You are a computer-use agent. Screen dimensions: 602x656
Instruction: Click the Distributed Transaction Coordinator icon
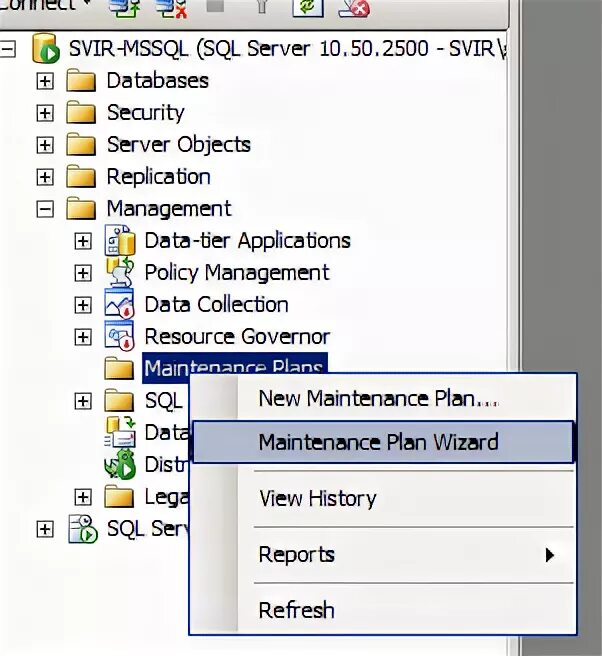click(120, 464)
